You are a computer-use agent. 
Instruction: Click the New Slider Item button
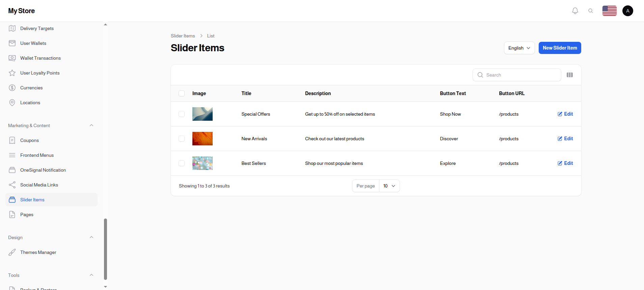[560, 48]
